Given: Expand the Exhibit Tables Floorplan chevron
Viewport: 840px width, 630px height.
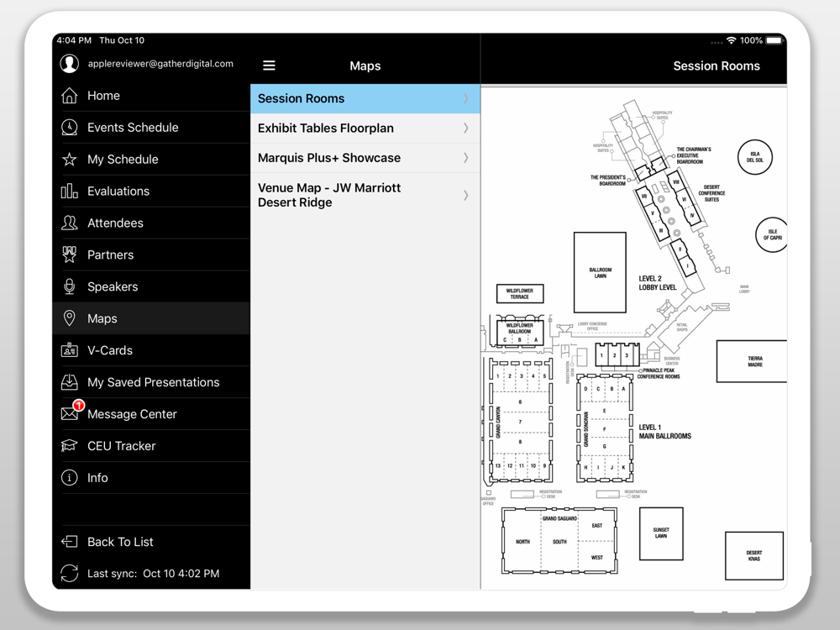Looking at the screenshot, I should point(466,128).
